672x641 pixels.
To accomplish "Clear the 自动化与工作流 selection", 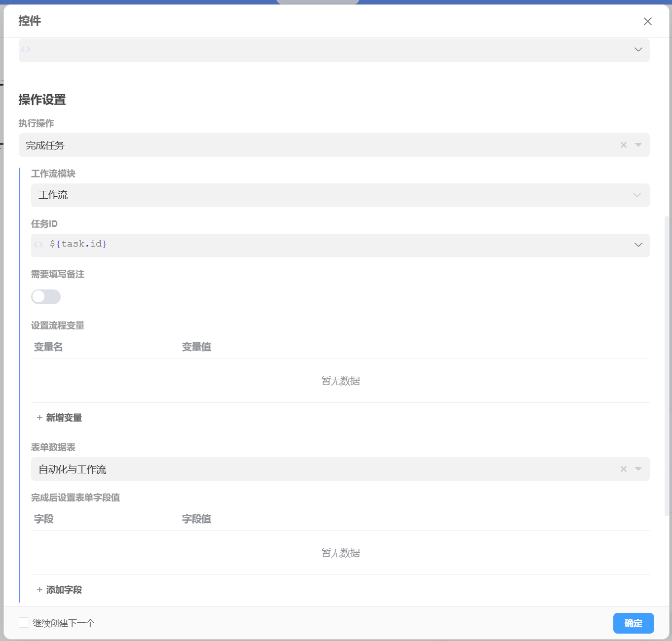I will 624,469.
